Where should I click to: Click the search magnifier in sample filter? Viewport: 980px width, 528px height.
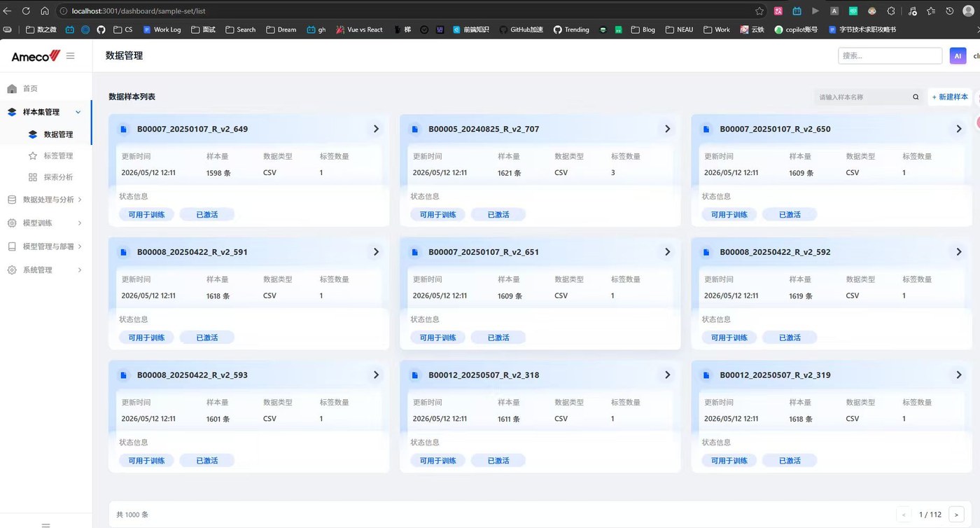pos(916,97)
